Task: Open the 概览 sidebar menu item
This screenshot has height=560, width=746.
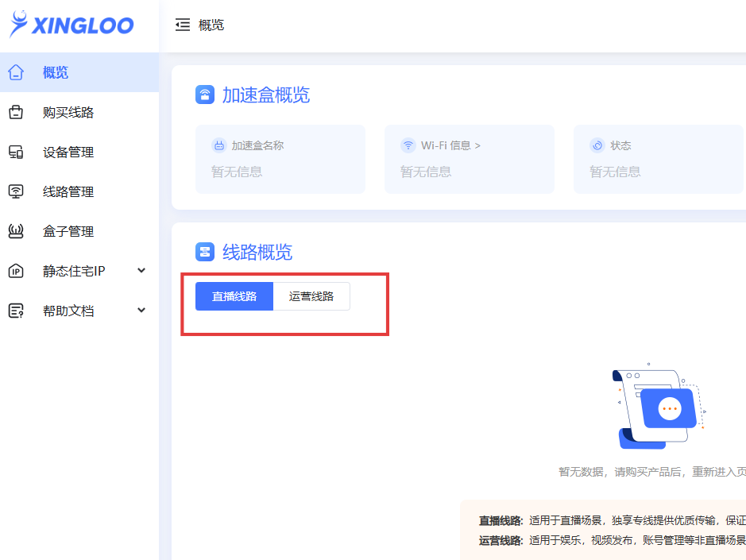Action: (79, 72)
